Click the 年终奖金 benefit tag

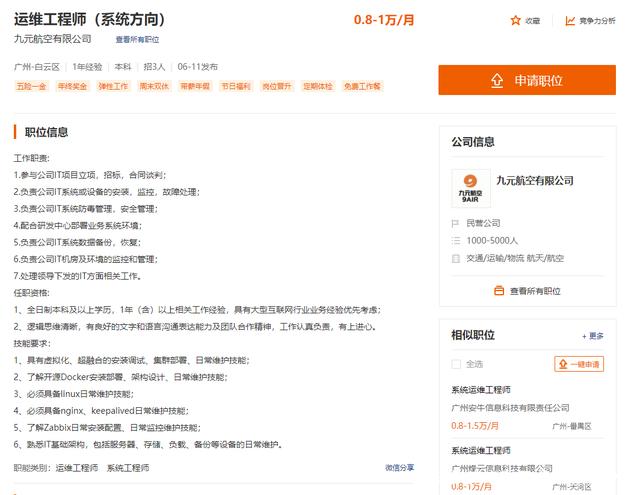pyautogui.click(x=72, y=86)
